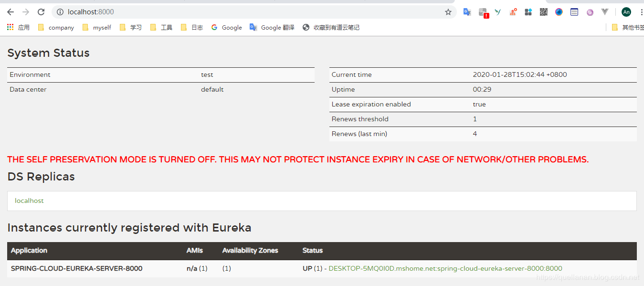Select the n/a (1) AMIs cell
Viewport: 644px width, 286px height.
pos(197,268)
